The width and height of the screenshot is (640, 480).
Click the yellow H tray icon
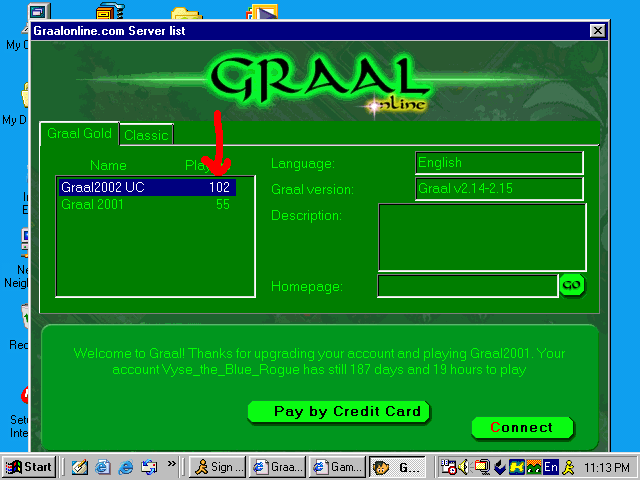click(517, 467)
